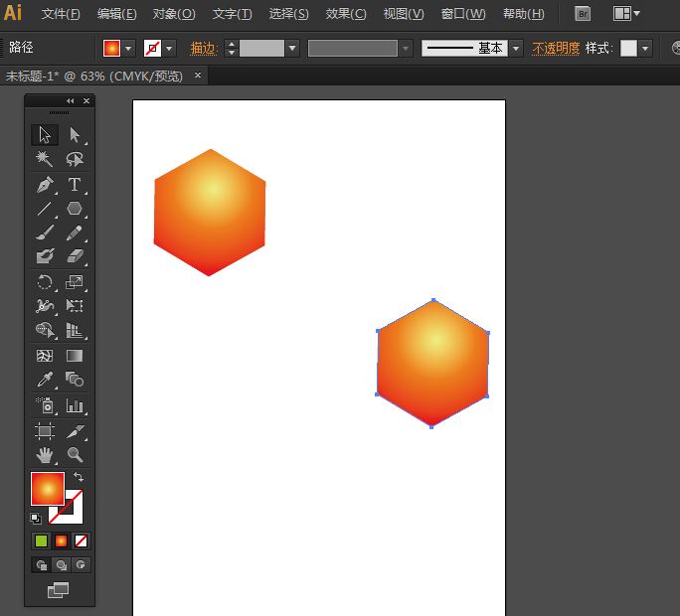Select the Gradient tool
The width and height of the screenshot is (680, 616).
tap(75, 356)
